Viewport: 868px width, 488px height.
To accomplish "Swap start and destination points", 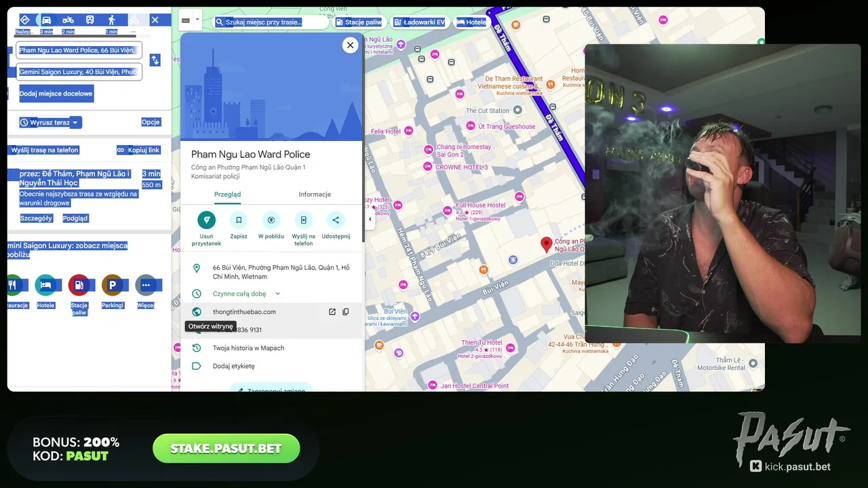I will click(x=155, y=60).
